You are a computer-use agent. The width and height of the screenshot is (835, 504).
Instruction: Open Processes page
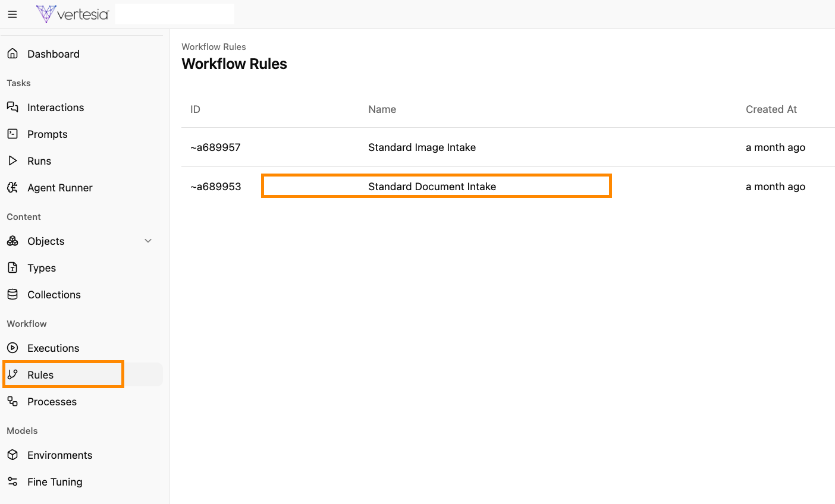[x=52, y=401]
